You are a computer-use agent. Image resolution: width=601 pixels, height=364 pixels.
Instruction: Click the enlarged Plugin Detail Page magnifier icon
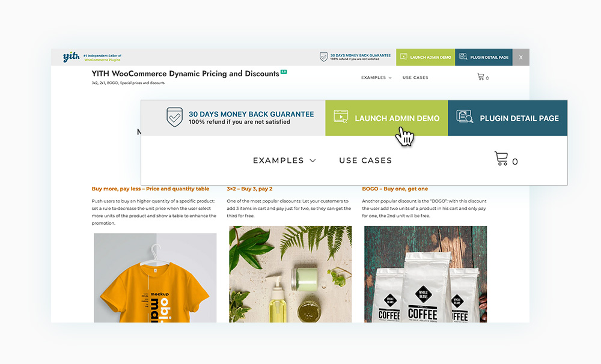(x=465, y=117)
